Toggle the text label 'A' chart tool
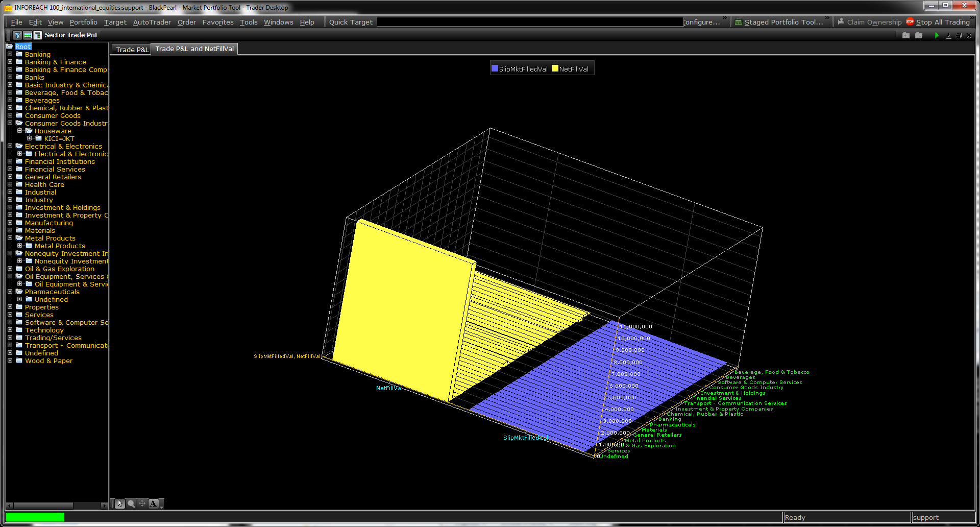The width and height of the screenshot is (980, 527). tap(153, 504)
